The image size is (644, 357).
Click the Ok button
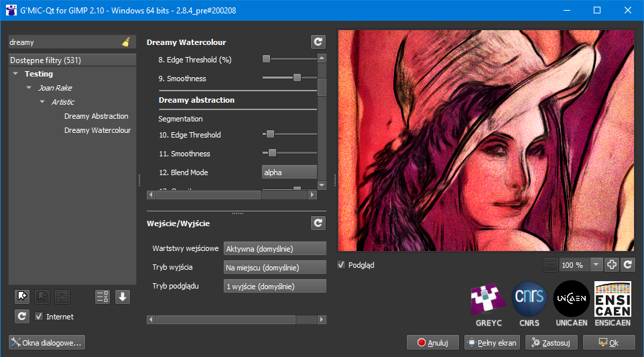pyautogui.click(x=609, y=342)
